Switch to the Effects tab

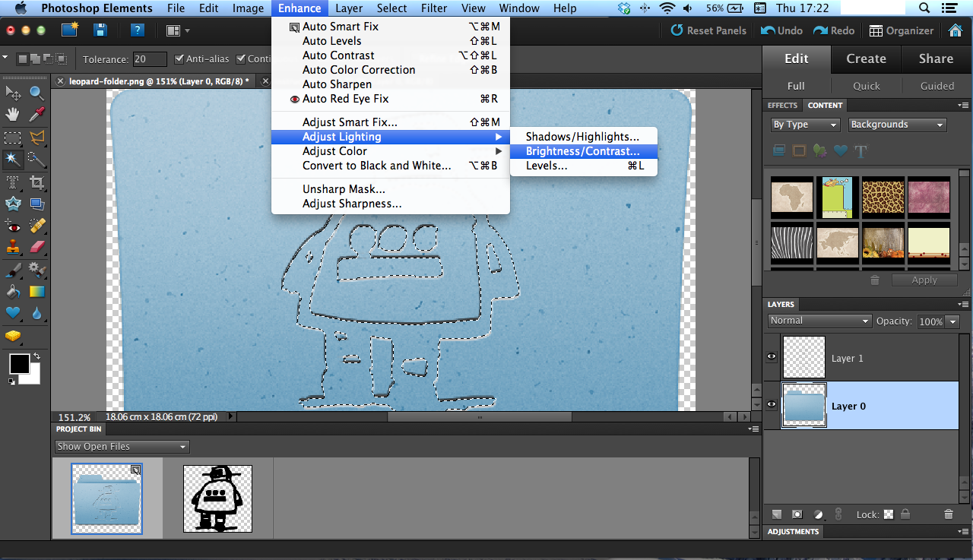pos(782,106)
